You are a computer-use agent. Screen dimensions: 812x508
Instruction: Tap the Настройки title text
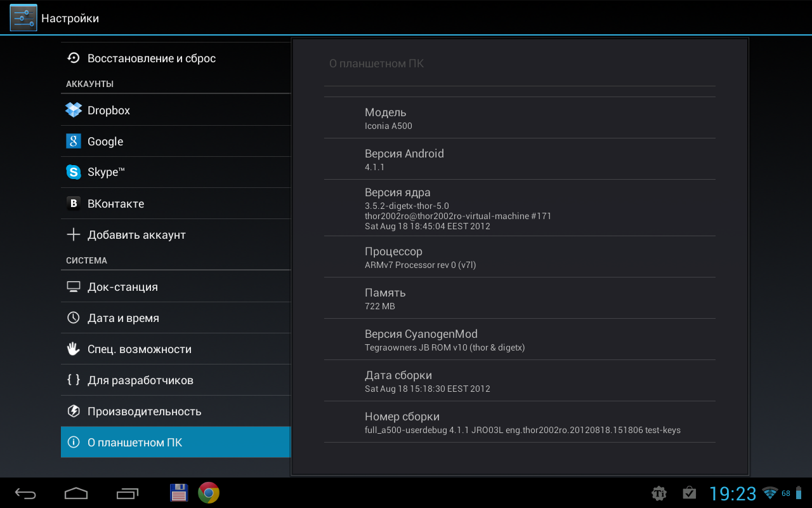70,18
